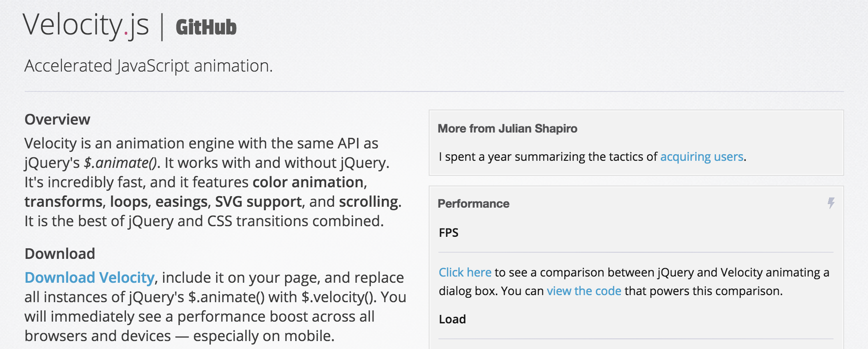The height and width of the screenshot is (349, 868).
Task: Select the FPS label
Action: (449, 233)
